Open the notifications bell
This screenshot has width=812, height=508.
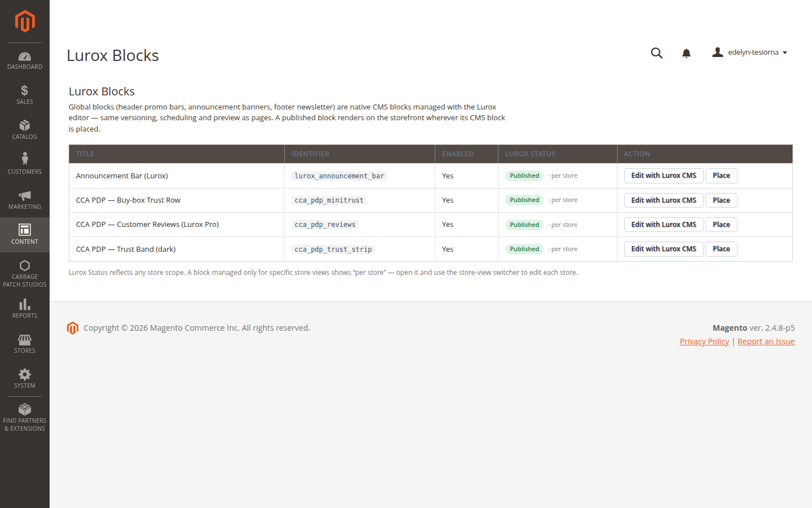coord(686,53)
